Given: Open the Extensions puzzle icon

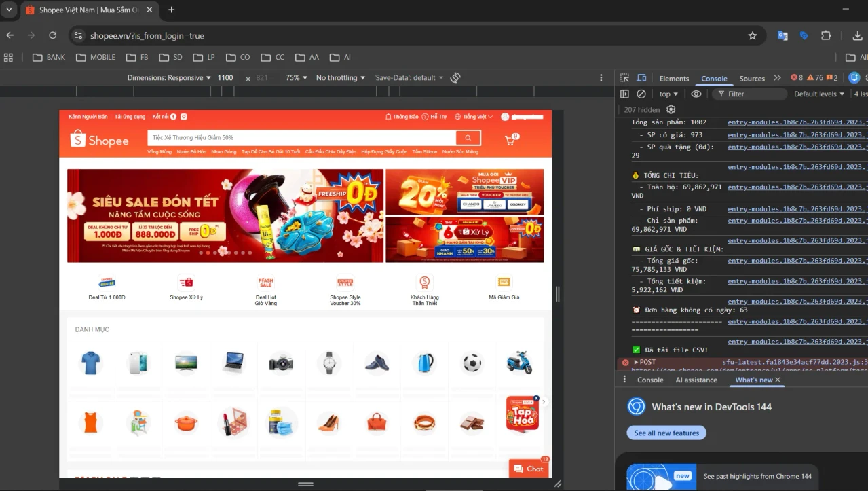Looking at the screenshot, I should tap(826, 35).
